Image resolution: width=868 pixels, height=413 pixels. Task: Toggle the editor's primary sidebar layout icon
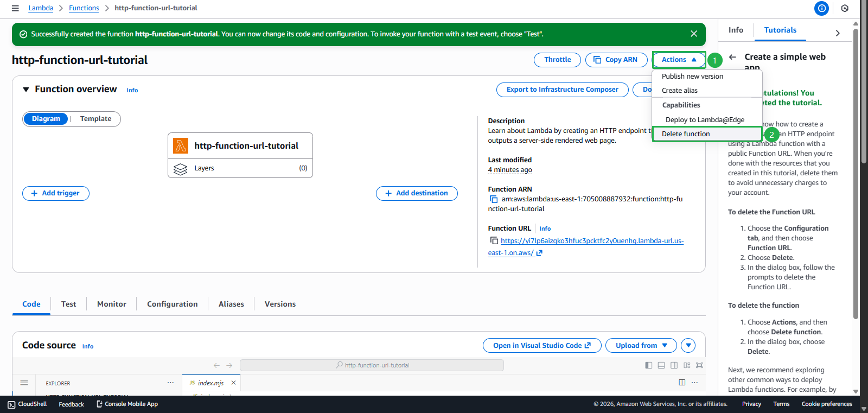(x=648, y=365)
